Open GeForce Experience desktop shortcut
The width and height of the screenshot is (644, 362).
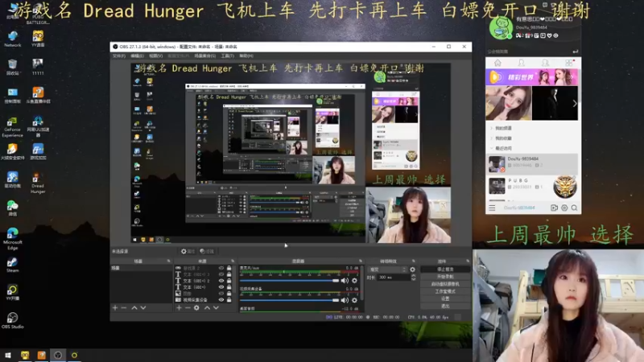click(12, 127)
